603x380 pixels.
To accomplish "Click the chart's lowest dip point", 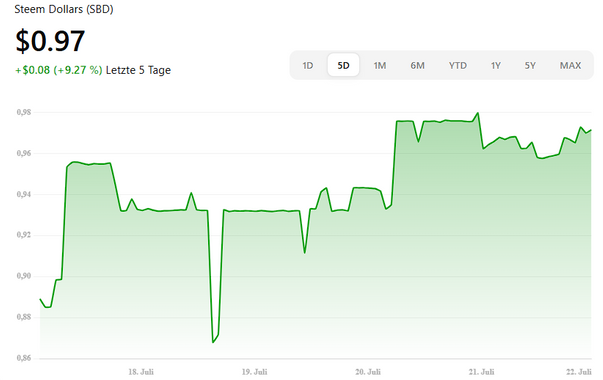I will [213, 342].
